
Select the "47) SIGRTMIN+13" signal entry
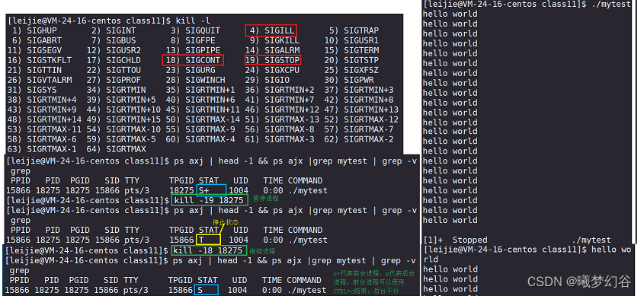coord(361,110)
